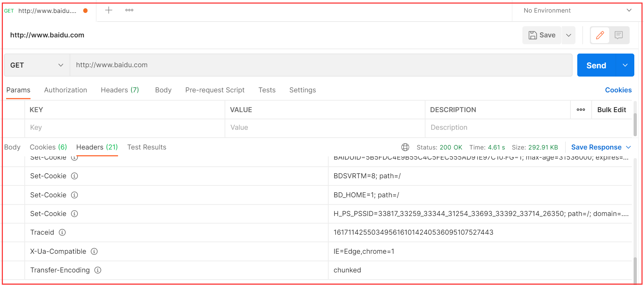
Task: Click the globe network icon near Status
Action: (405, 147)
